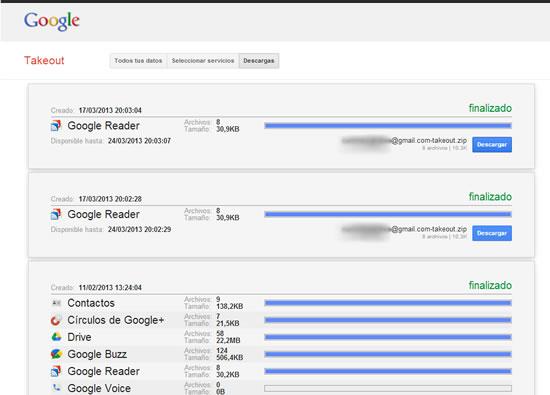Click creation date 17/03/2013 20:03:04

[110, 111]
